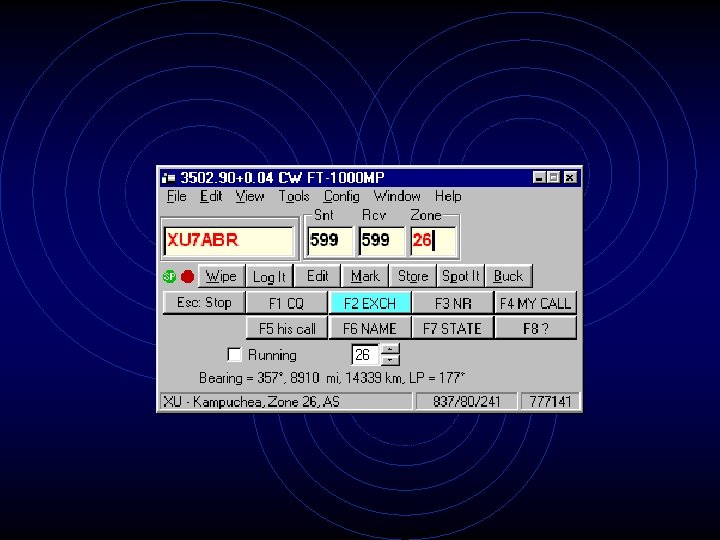Screen dimensions: 720x540
Task: Open the View menu
Action: point(250,197)
